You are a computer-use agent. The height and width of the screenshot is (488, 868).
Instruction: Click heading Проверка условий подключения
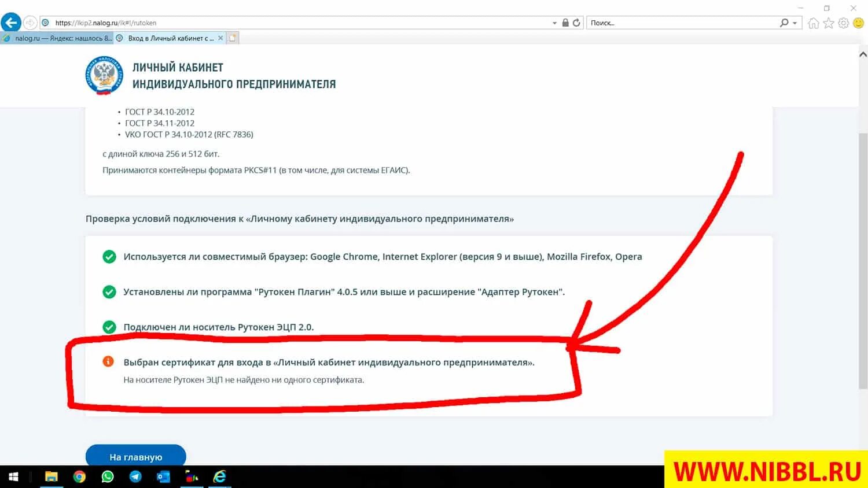[x=300, y=219]
